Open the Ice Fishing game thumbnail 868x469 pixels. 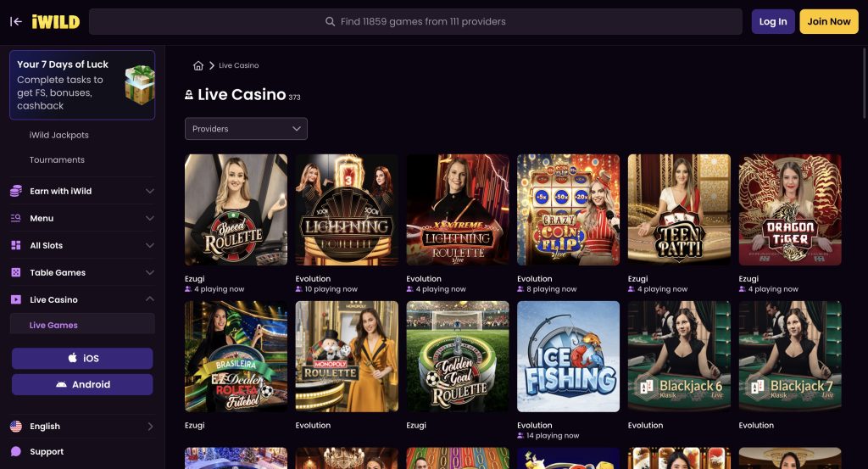568,356
